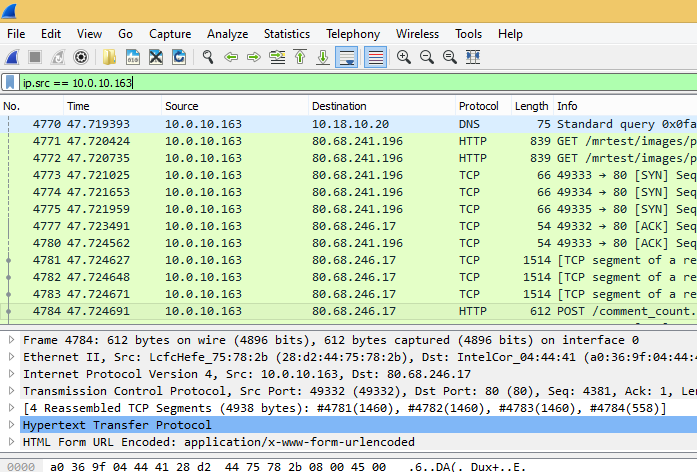Image resolution: width=697 pixels, height=472 pixels.
Task: Sort packets by the Protocol column header
Action: [x=479, y=106]
